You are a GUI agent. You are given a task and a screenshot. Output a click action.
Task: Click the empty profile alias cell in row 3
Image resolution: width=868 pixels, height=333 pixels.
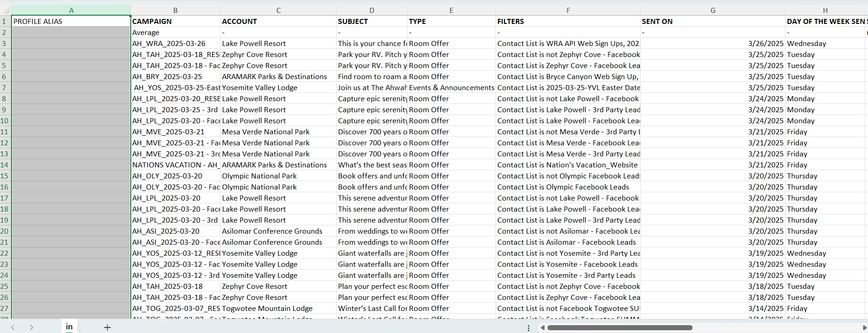point(71,43)
